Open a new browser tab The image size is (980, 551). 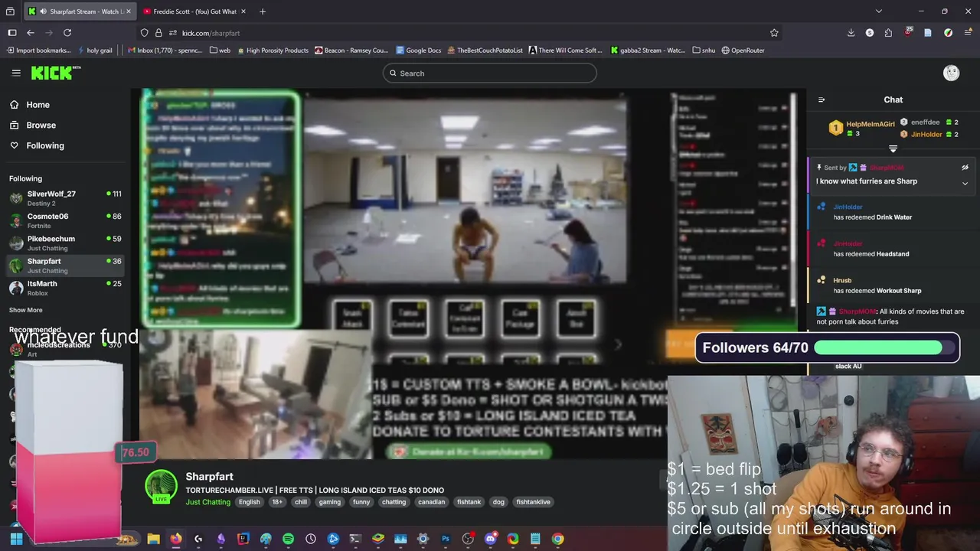pos(262,11)
